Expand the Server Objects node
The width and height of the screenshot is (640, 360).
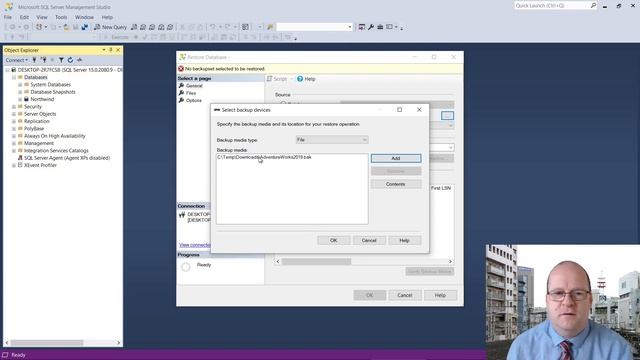[14, 114]
